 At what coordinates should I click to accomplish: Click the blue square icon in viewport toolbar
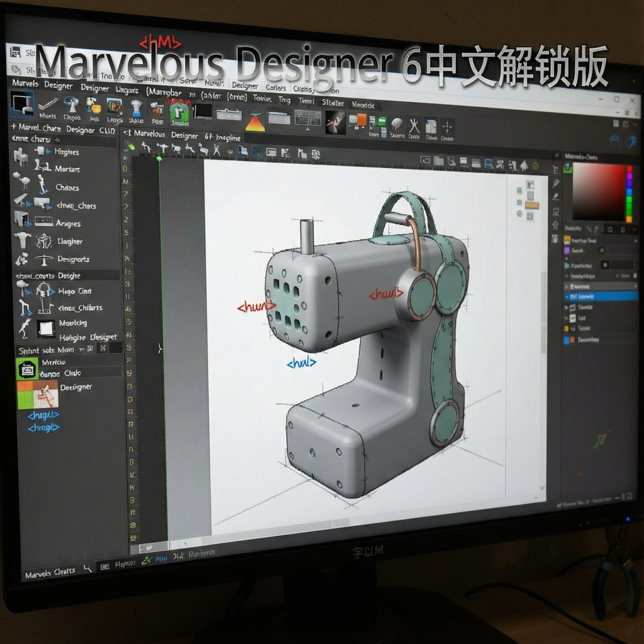[257, 152]
